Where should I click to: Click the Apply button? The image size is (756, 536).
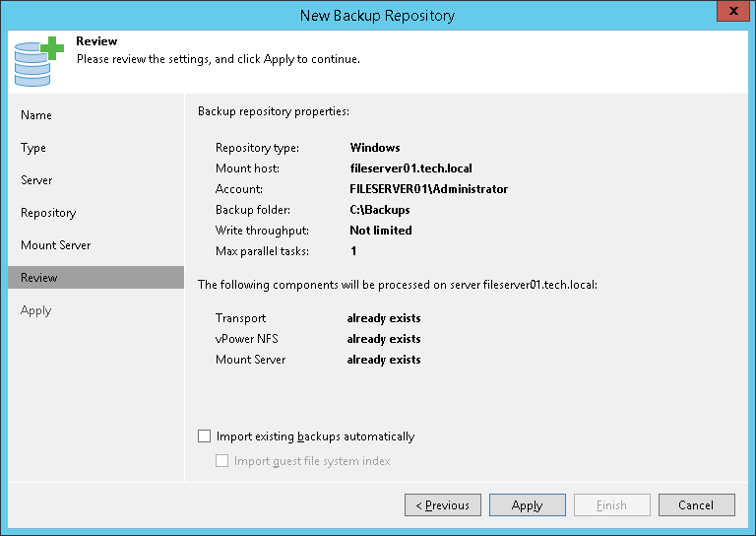tap(528, 505)
